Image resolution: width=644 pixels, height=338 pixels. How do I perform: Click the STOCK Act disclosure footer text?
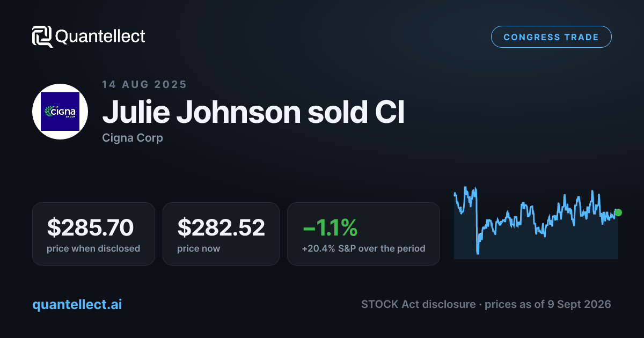[x=418, y=304]
